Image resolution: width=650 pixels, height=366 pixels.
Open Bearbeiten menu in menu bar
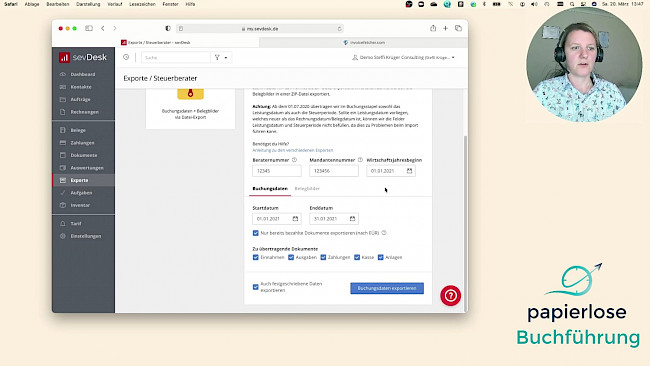[x=58, y=4]
